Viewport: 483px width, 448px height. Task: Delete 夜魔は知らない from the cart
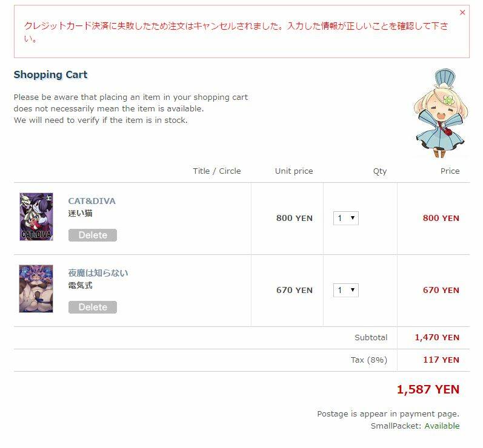point(92,307)
